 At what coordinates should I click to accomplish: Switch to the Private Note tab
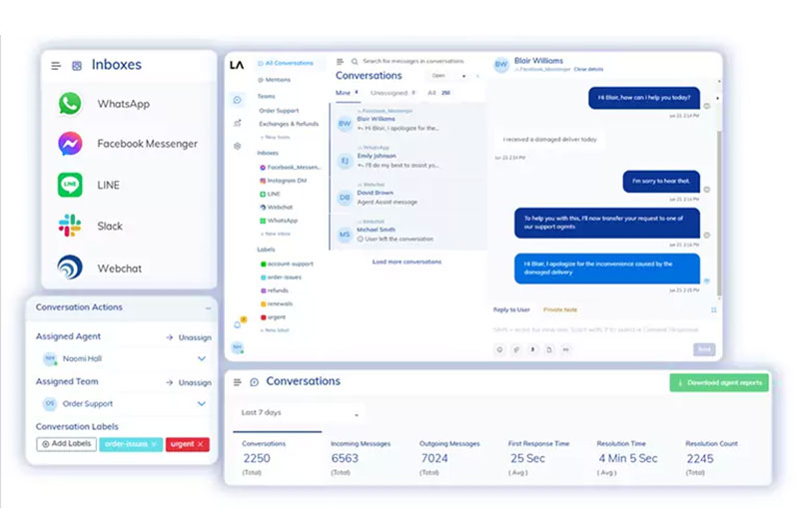559,309
